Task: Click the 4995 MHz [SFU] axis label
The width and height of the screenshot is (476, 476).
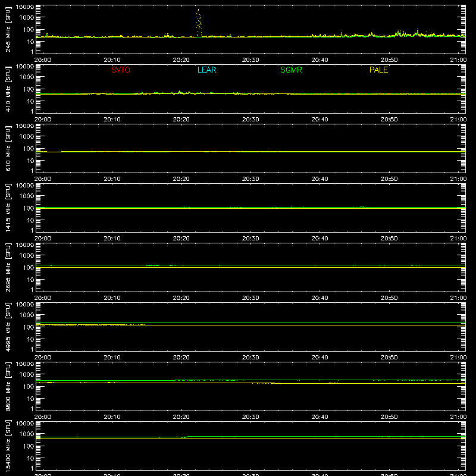Action: [8, 327]
